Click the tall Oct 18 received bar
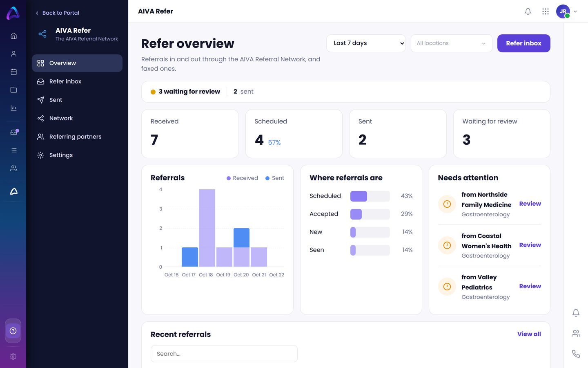Image resolution: width=588 pixels, height=368 pixels. tap(207, 228)
